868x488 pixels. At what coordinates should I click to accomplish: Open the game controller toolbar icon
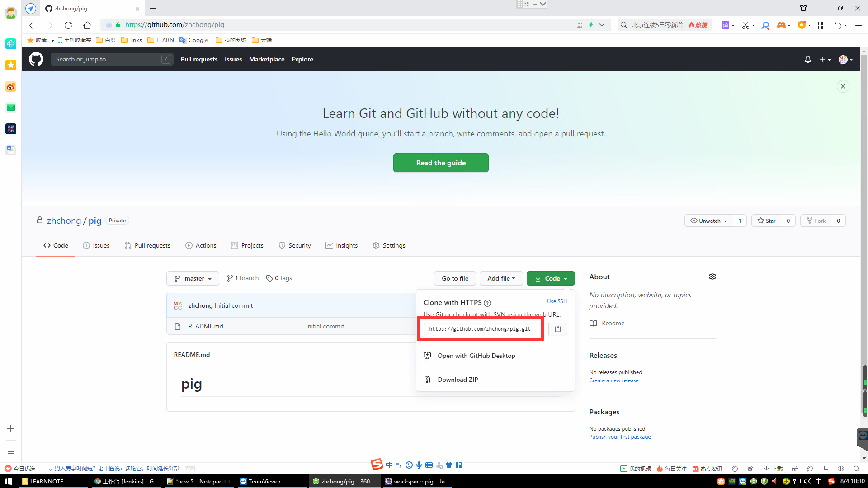(x=781, y=25)
